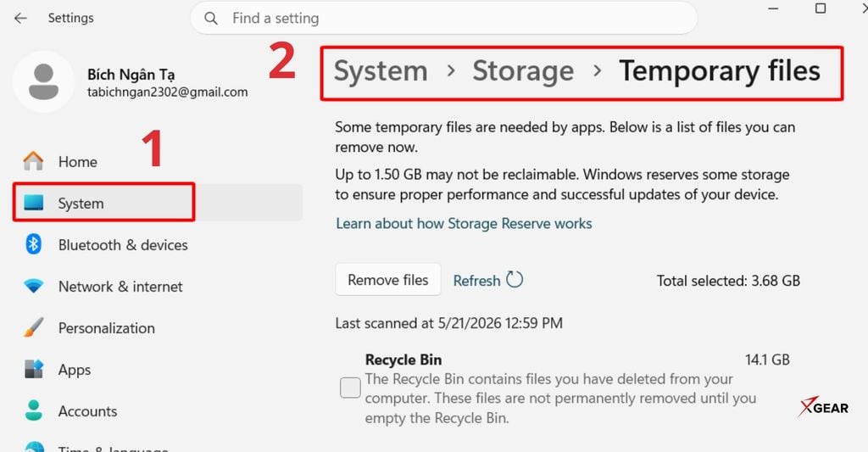Go to System in the breadcrumb
Screen dimensions: 868x452
(381, 71)
